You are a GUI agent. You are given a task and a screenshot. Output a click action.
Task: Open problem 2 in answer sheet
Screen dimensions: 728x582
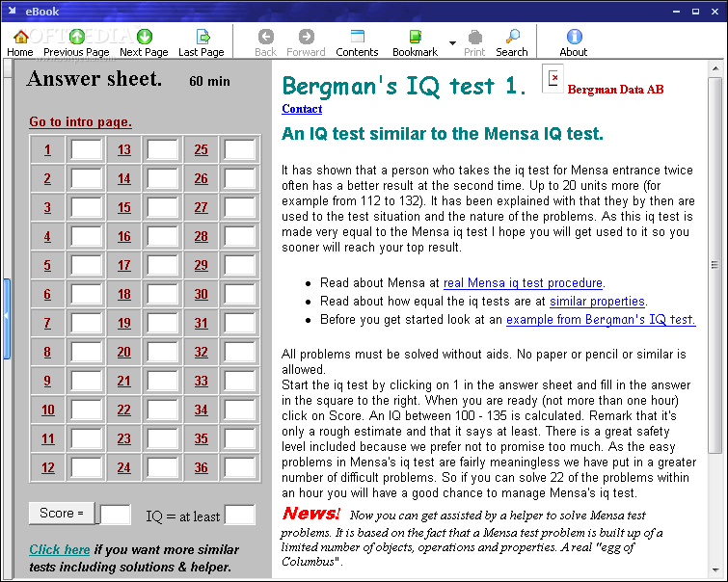[x=47, y=178]
